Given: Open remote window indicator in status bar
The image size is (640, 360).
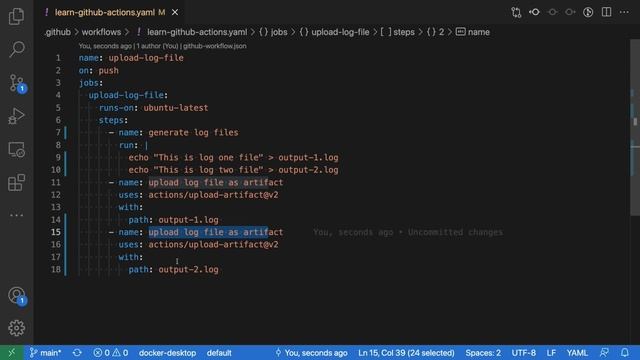Looking at the screenshot, I should (11, 353).
